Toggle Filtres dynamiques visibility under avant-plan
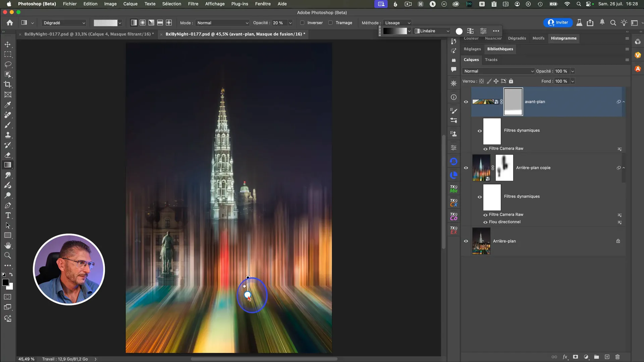 pos(480,131)
